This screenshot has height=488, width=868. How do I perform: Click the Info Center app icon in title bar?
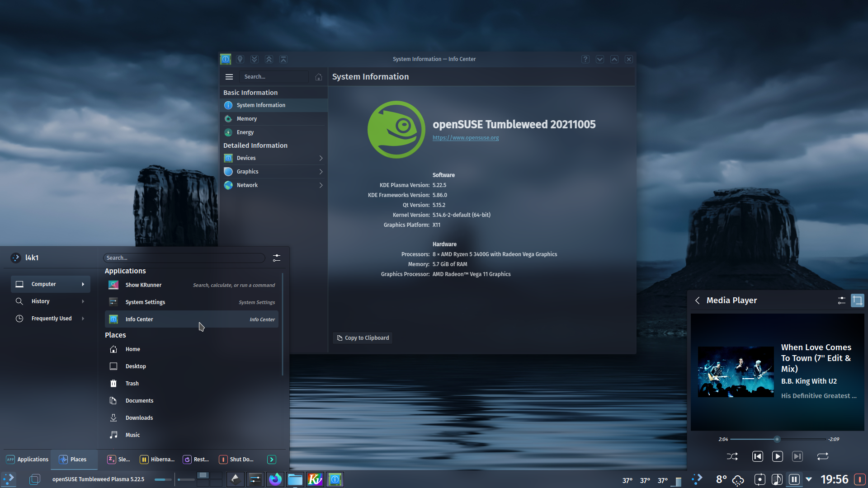point(226,59)
